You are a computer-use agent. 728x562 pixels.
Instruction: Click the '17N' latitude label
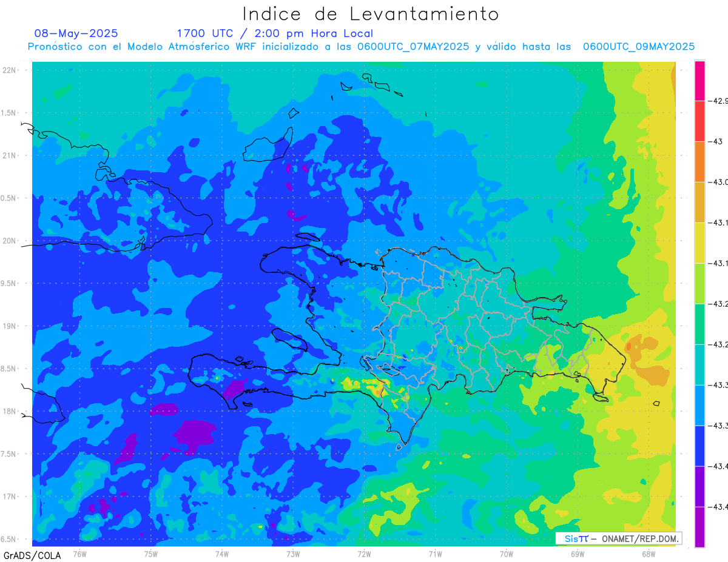click(10, 497)
